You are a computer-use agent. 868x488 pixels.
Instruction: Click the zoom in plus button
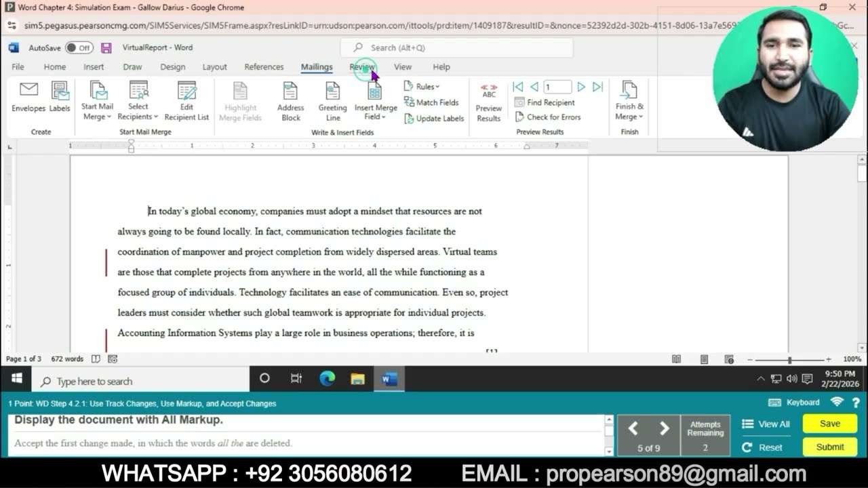(828, 359)
